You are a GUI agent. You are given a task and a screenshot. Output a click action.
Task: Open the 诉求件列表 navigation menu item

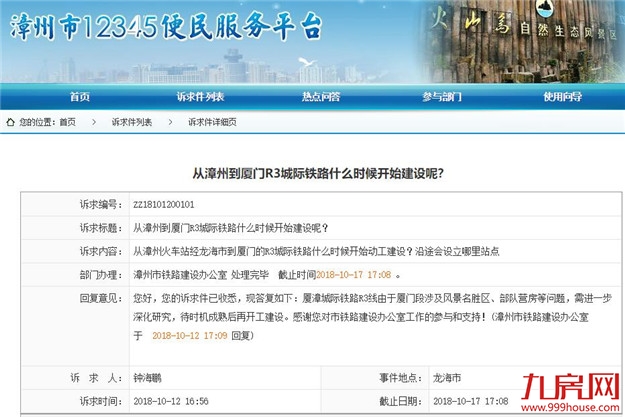click(x=200, y=96)
